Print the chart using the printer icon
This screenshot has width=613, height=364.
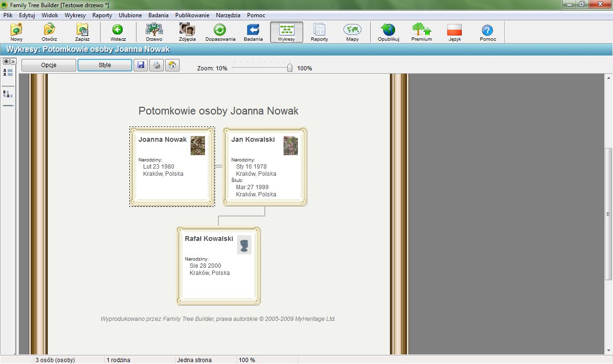click(x=157, y=65)
